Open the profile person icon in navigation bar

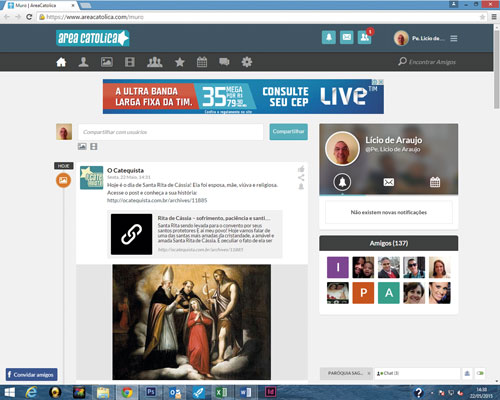click(x=83, y=62)
